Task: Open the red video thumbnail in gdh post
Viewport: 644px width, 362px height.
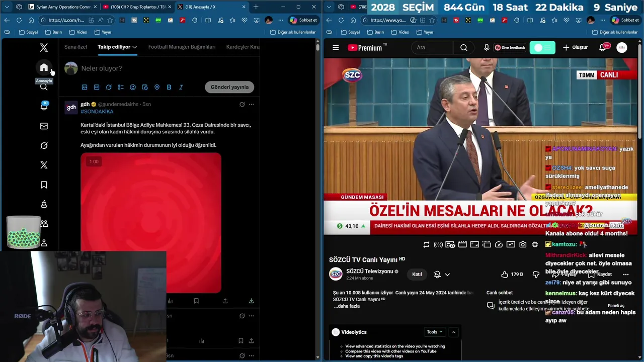Action: (x=151, y=222)
